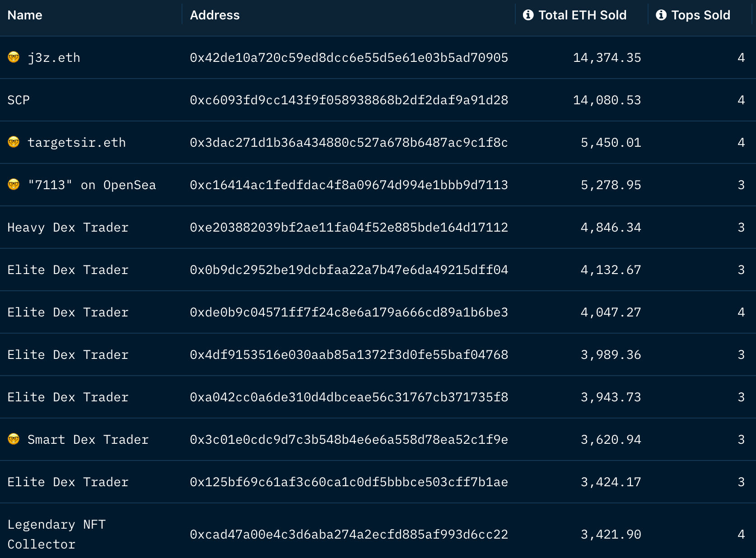The height and width of the screenshot is (558, 756).
Task: Click the nerd emoji beside Smart Dex Trader
Action: pyautogui.click(x=14, y=439)
